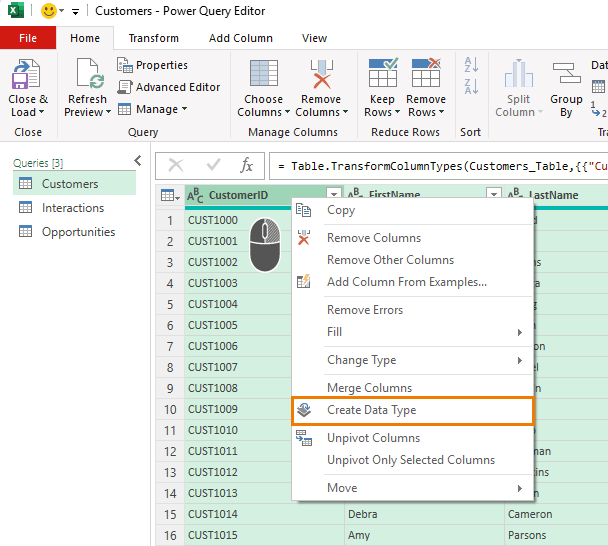Choose Unpivot Only Selected Columns
The height and width of the screenshot is (546, 608).
pos(413,460)
